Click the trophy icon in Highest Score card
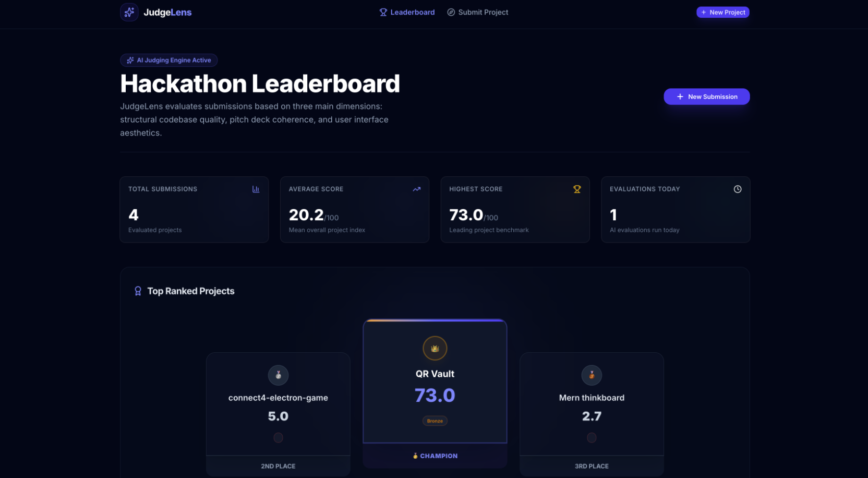 coord(577,189)
